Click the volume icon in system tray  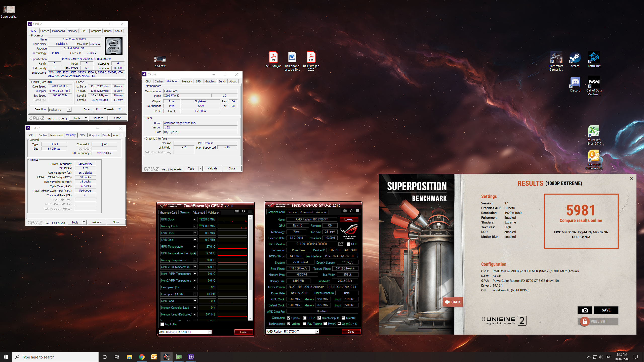coord(601,357)
